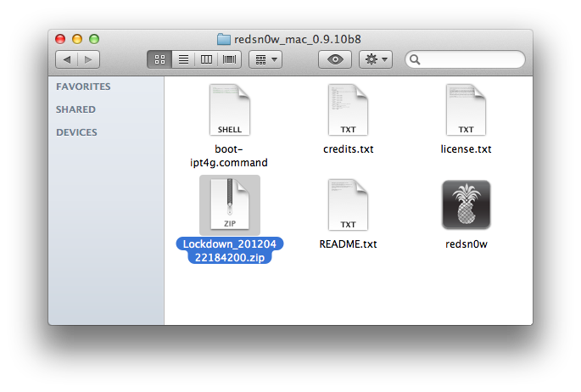The height and width of the screenshot is (392, 581).
Task: Click the license.txt file name
Action: click(x=466, y=149)
